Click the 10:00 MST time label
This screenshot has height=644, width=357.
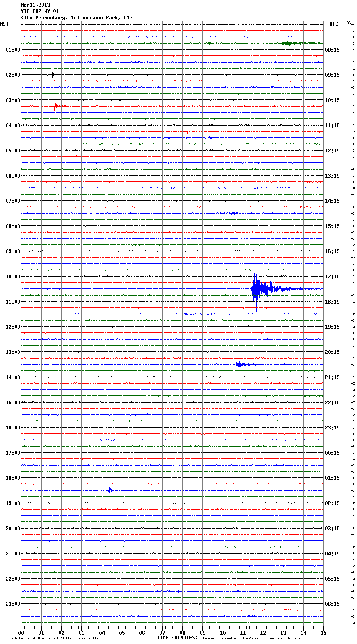[13, 277]
